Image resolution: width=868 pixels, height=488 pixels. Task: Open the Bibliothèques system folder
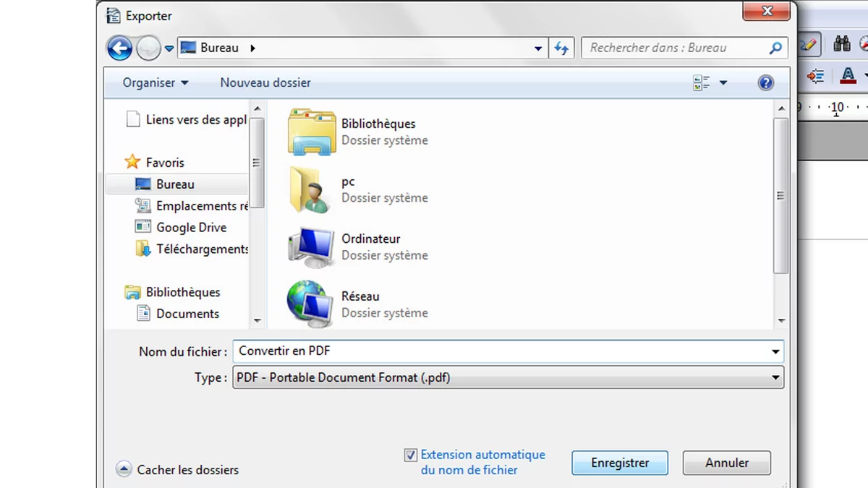312,132
